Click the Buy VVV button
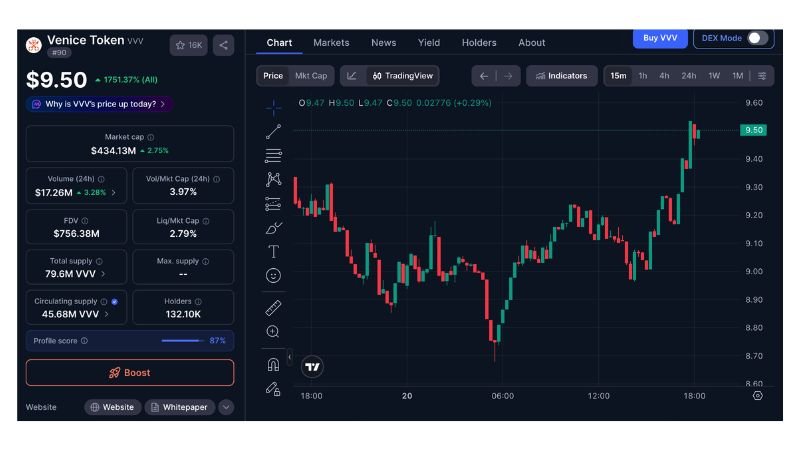The height and width of the screenshot is (450, 800). coord(660,38)
